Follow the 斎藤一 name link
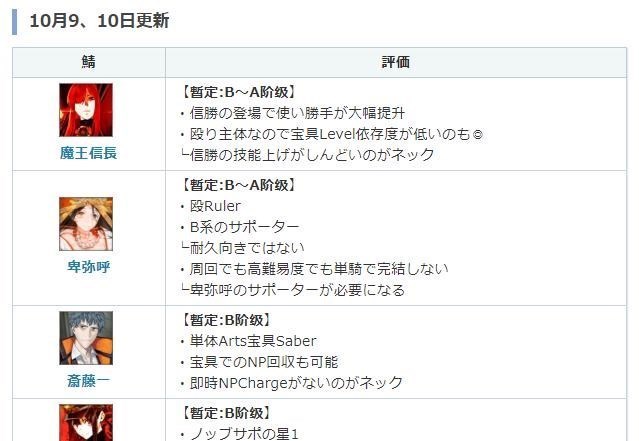 click(88, 381)
